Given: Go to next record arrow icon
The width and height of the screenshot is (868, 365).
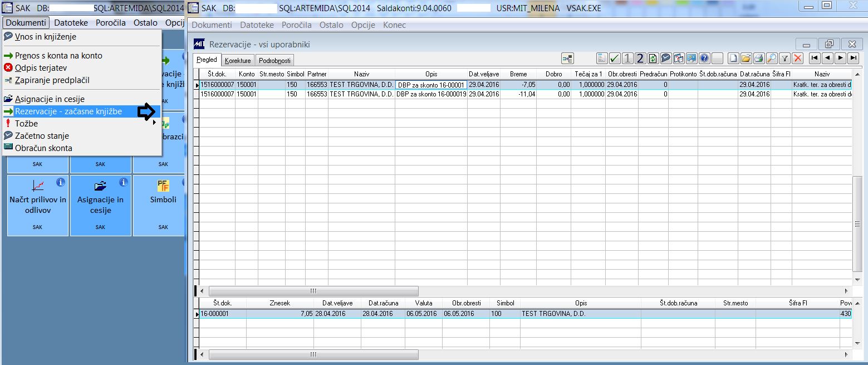Looking at the screenshot, I should (840, 58).
